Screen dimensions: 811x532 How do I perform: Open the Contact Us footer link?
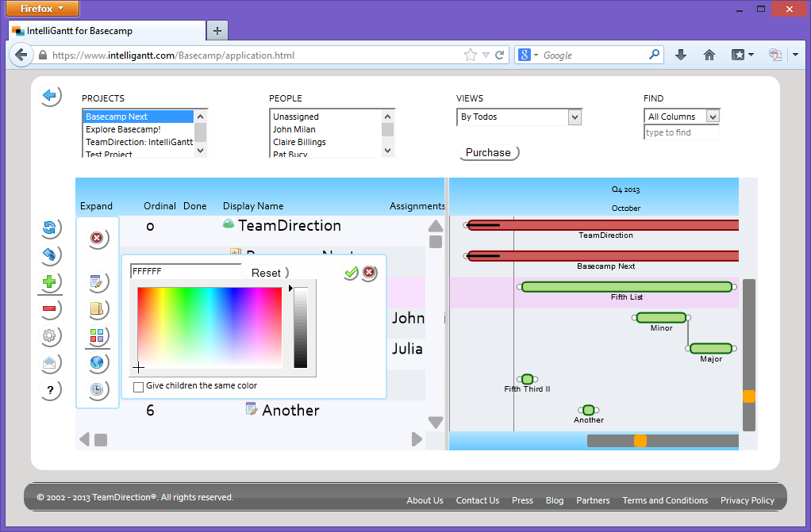pos(478,500)
